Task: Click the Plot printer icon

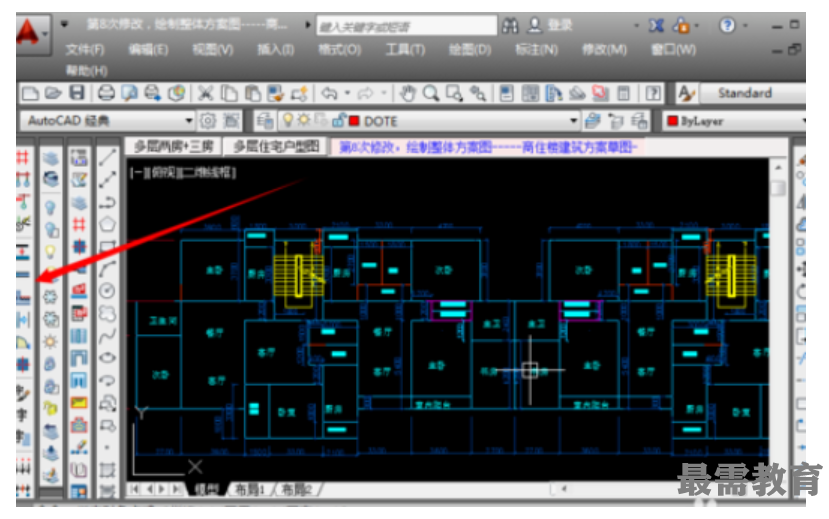Action: pyautogui.click(x=106, y=94)
